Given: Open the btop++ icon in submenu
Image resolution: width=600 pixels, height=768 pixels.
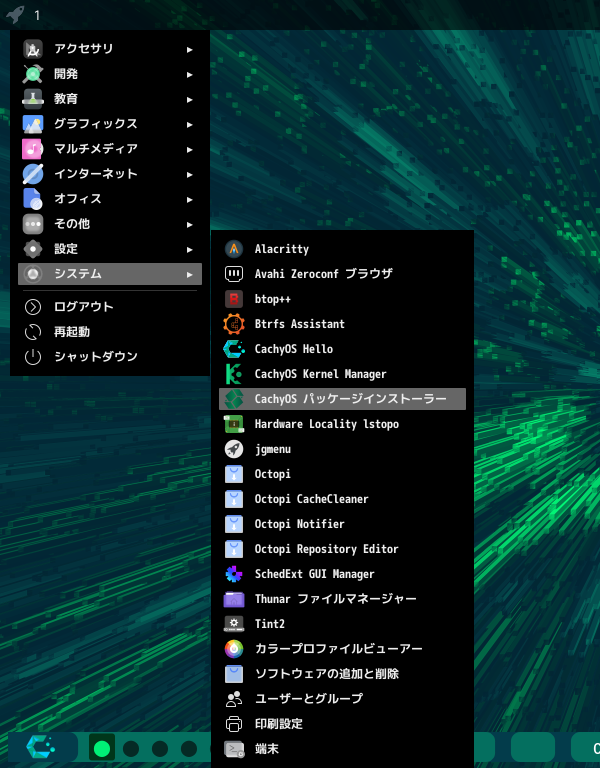Looking at the screenshot, I should tap(234, 299).
